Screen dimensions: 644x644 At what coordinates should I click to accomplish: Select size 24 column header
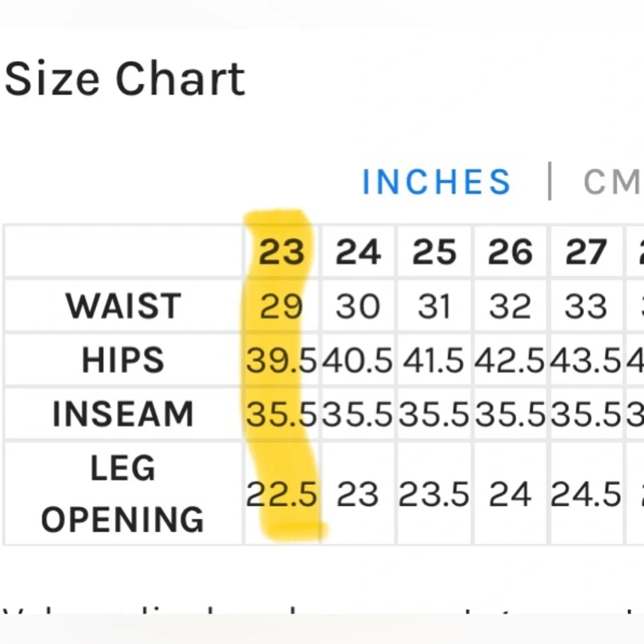tap(358, 252)
